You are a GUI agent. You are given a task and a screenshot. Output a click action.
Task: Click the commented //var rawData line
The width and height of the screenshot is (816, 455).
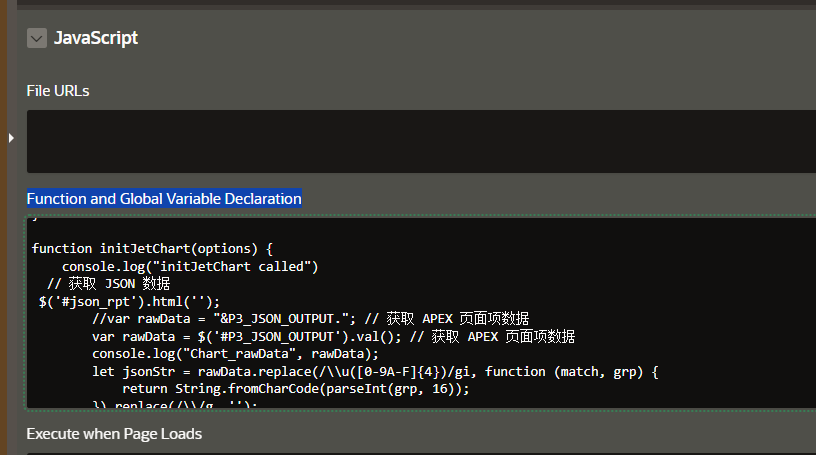click(310, 319)
